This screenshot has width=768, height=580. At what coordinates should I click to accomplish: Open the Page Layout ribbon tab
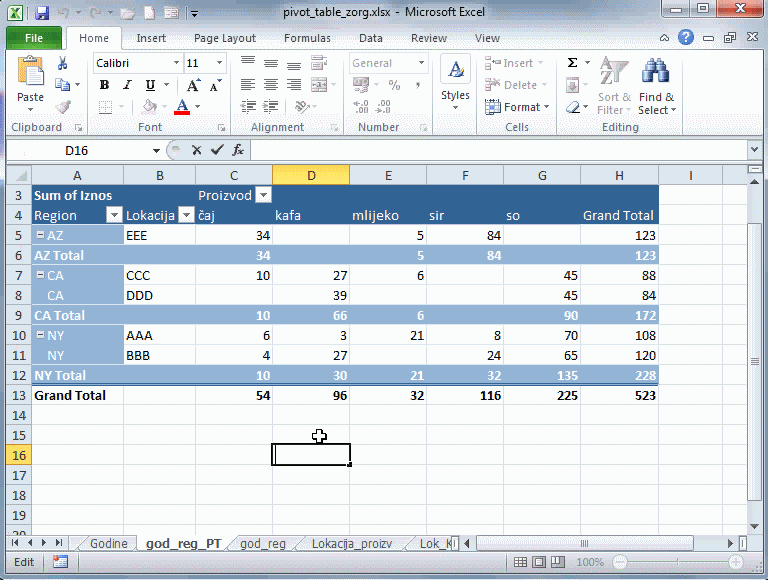pyautogui.click(x=225, y=38)
